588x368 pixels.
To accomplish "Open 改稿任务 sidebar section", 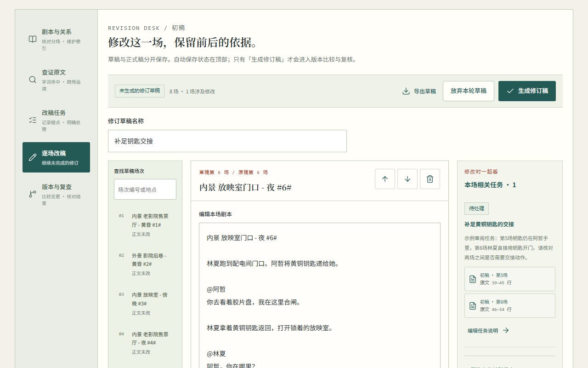I will pyautogui.click(x=56, y=120).
